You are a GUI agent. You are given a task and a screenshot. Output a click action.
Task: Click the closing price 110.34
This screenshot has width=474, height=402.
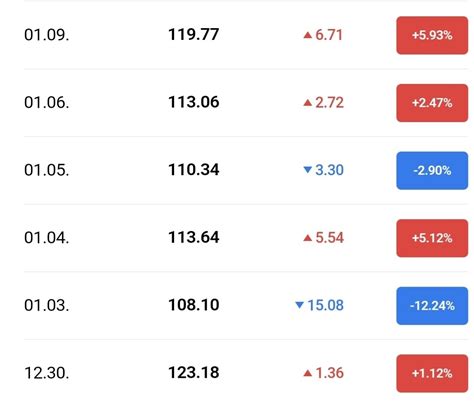pyautogui.click(x=194, y=170)
